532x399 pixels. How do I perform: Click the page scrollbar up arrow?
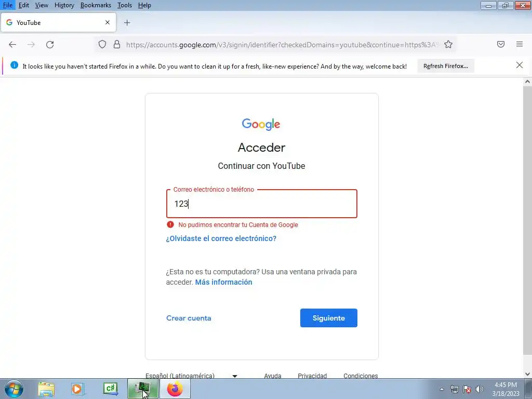pos(527,82)
